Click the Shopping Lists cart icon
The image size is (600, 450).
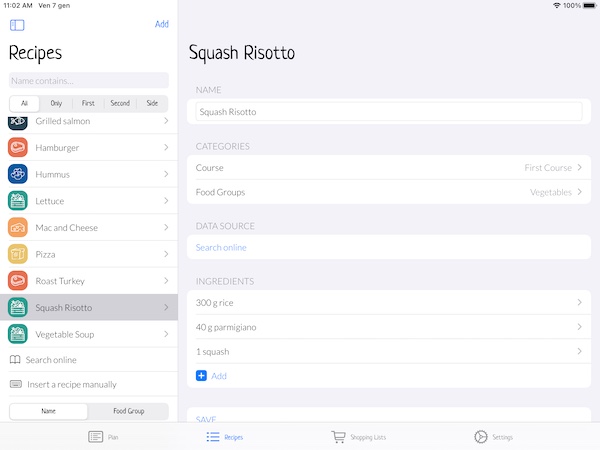338,437
